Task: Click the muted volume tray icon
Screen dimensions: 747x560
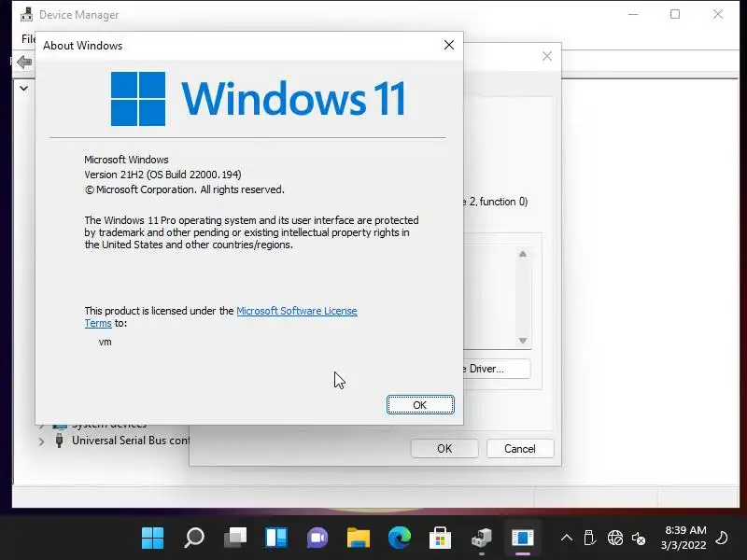Action: pos(639,539)
